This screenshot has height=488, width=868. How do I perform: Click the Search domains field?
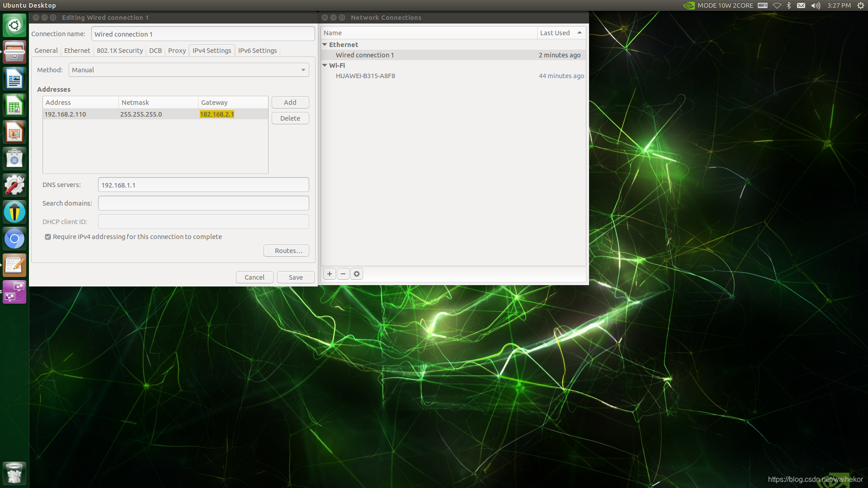pos(203,203)
